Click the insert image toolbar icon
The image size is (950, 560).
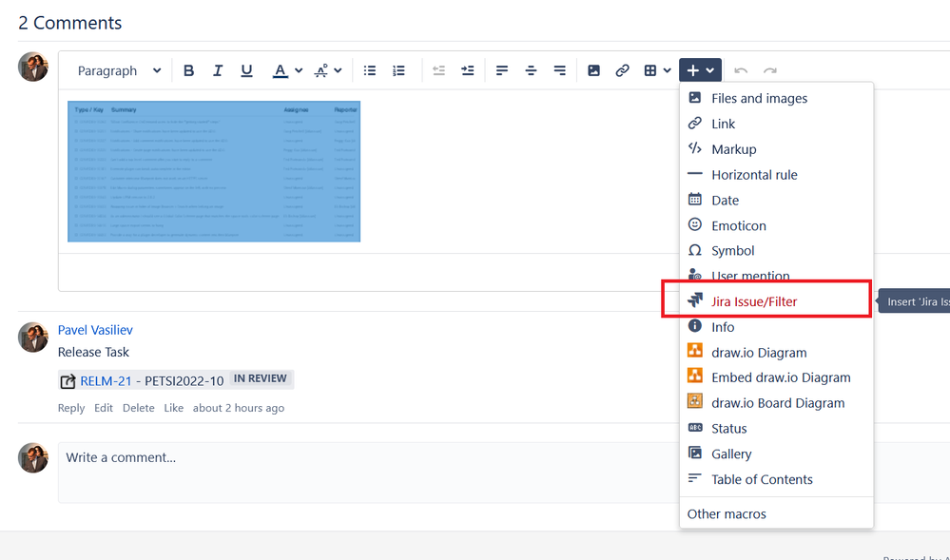[x=593, y=71]
